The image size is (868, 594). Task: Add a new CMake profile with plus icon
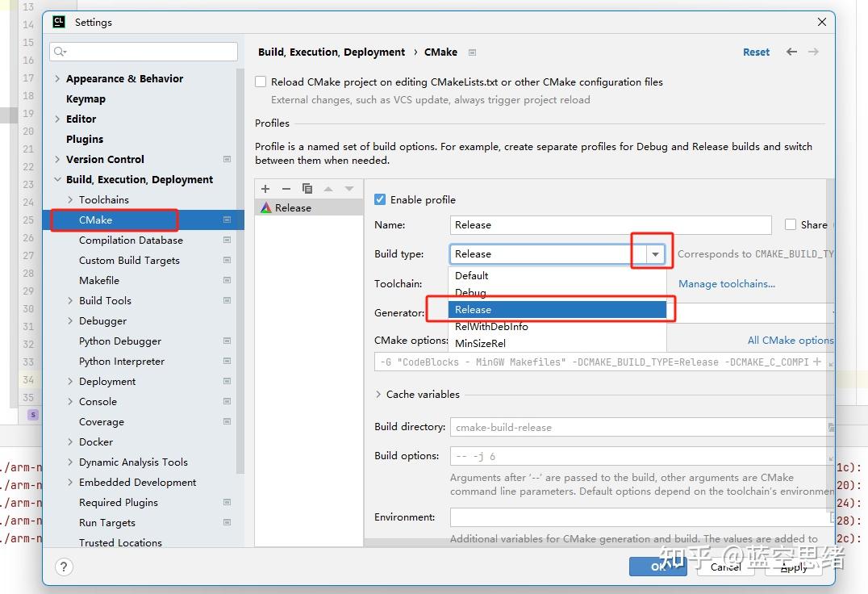[x=265, y=189]
